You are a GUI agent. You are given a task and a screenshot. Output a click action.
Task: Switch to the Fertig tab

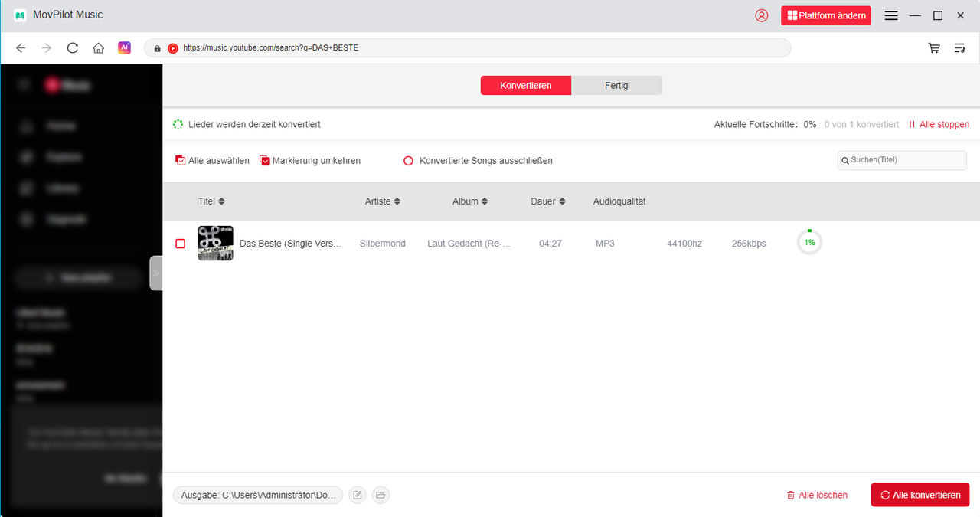[x=616, y=85]
